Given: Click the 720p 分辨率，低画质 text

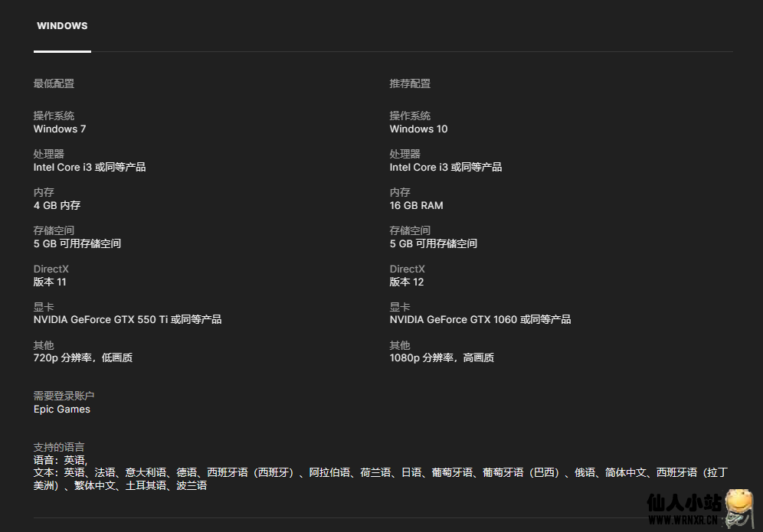Looking at the screenshot, I should point(83,357).
